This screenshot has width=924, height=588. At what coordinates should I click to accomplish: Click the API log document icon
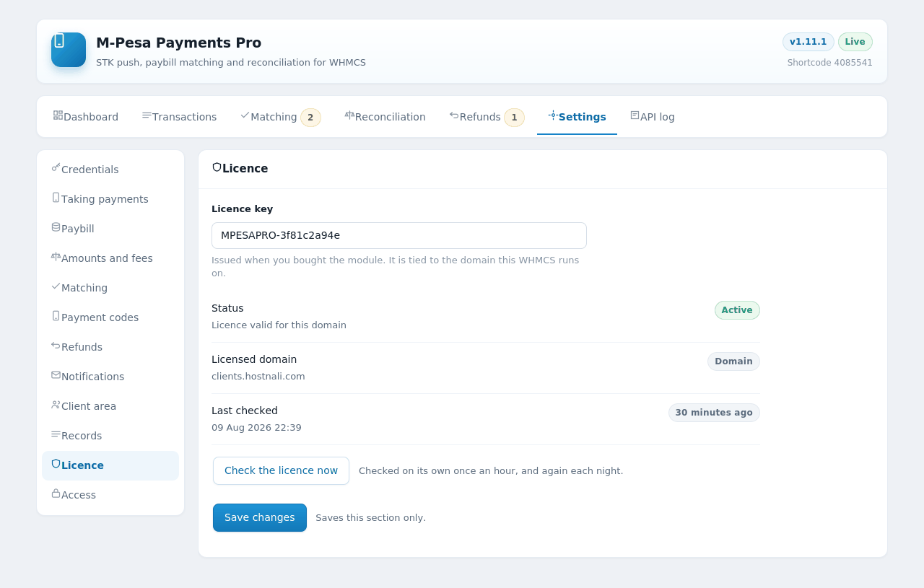pos(635,115)
